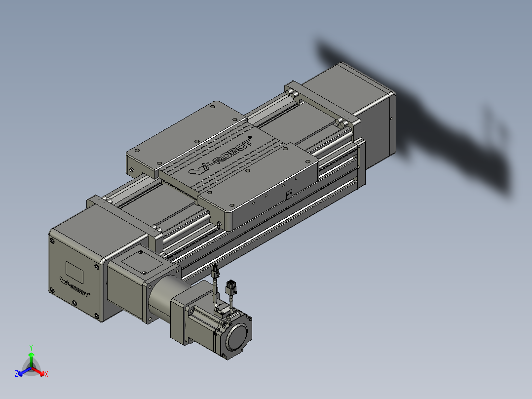Select the i-ROBOT logo on the front end cap
This screenshot has height=399, width=532.
[x=75, y=287]
